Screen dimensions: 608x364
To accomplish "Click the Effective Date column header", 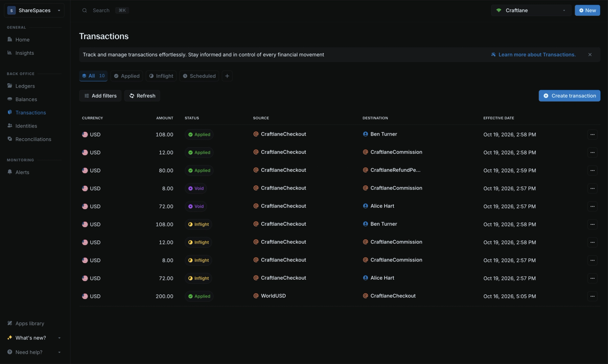I will click(498, 118).
